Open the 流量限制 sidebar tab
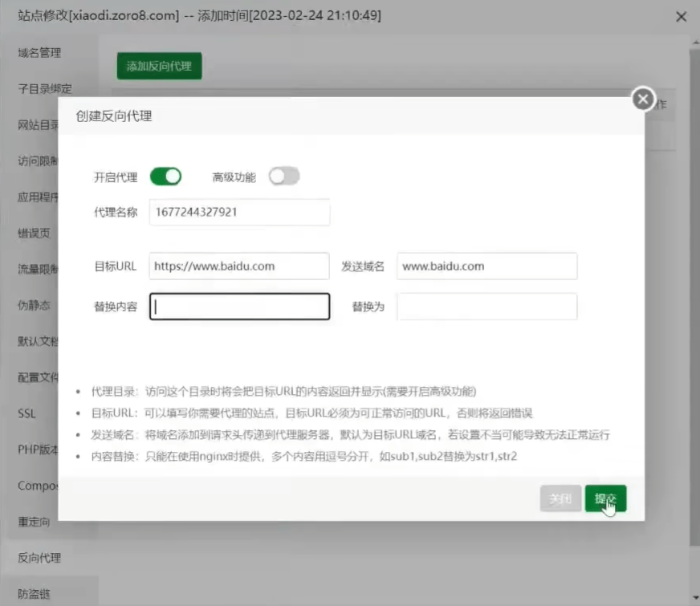 pos(39,269)
